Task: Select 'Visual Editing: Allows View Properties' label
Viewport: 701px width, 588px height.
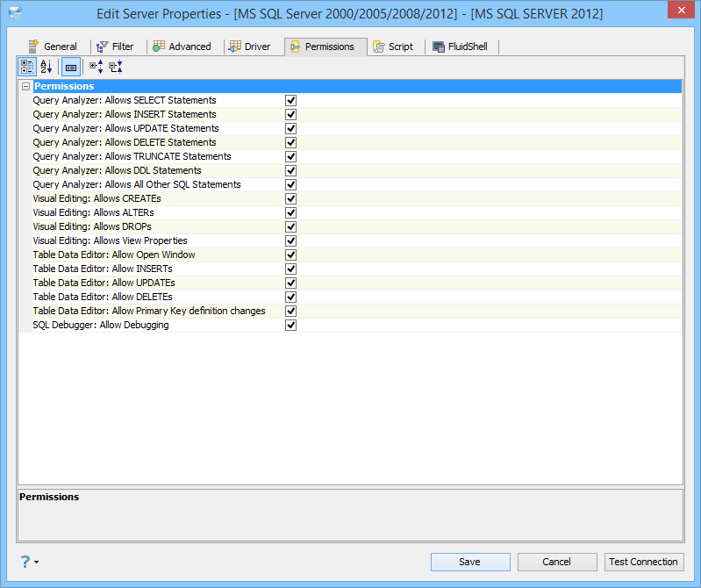Action: point(110,240)
